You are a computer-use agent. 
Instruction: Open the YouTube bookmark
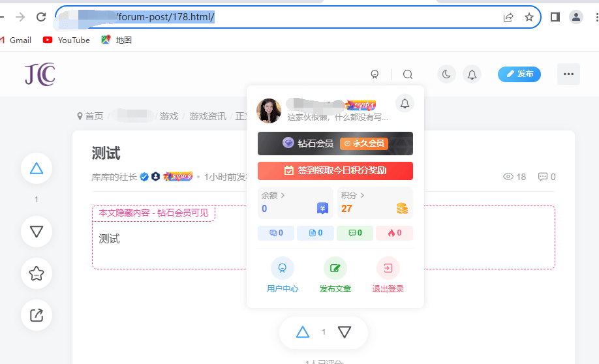66,40
